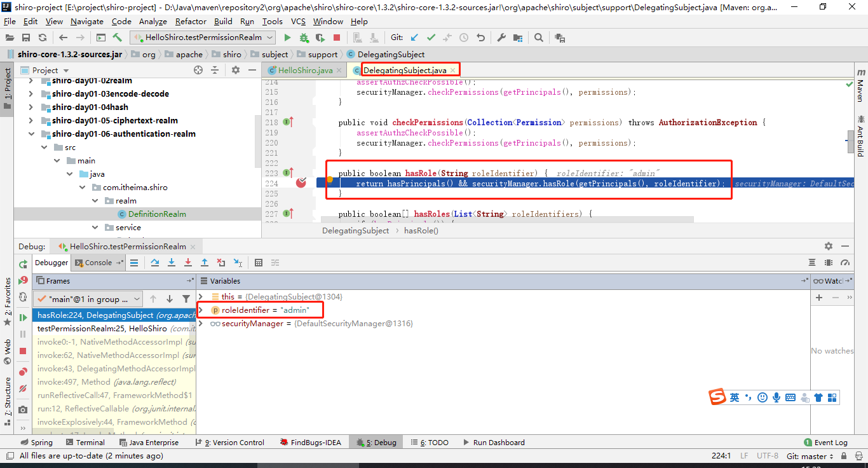This screenshot has width=868, height=468.
Task: Open Project Structure icon
Action: [518, 38]
